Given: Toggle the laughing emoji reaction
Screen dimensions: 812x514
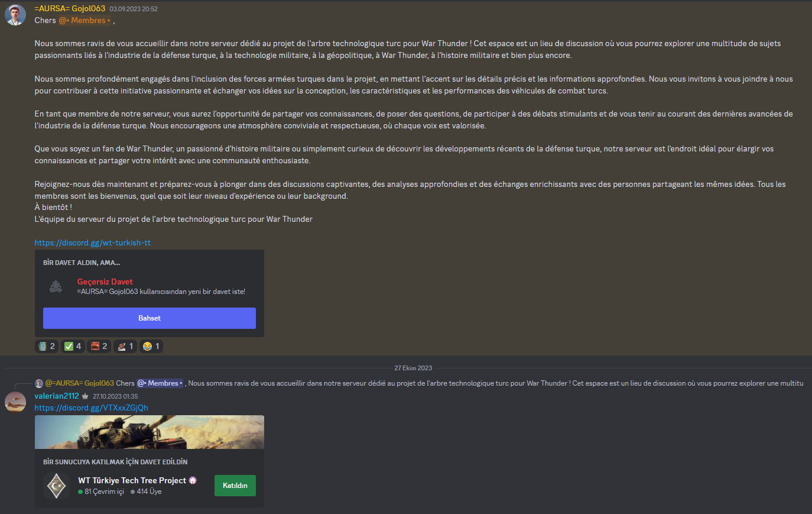Looking at the screenshot, I should click(151, 346).
